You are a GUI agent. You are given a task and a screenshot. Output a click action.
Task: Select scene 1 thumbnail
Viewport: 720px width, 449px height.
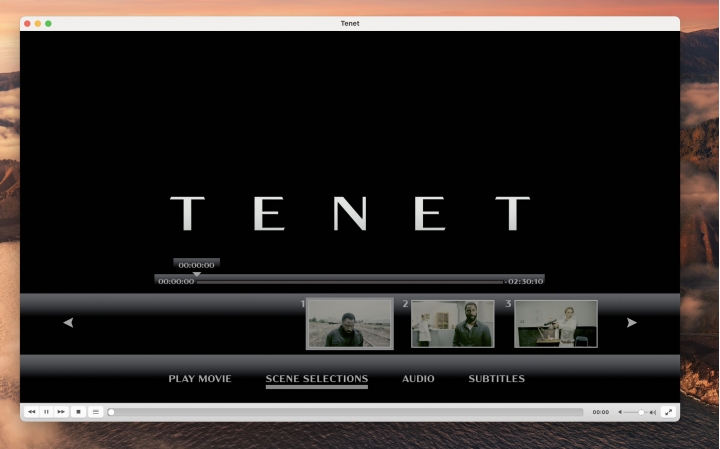(x=350, y=324)
